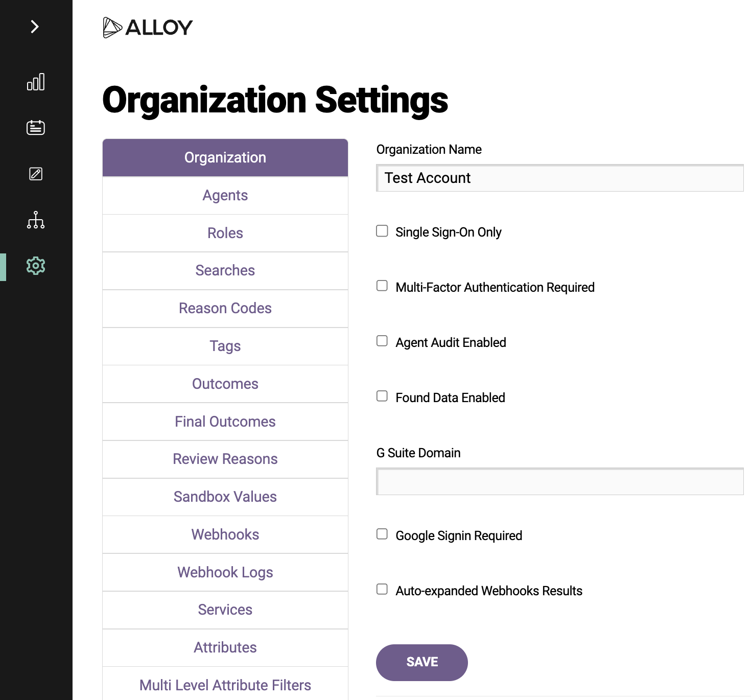Click into the G Suite Domain field
This screenshot has width=751, height=700.
click(560, 481)
